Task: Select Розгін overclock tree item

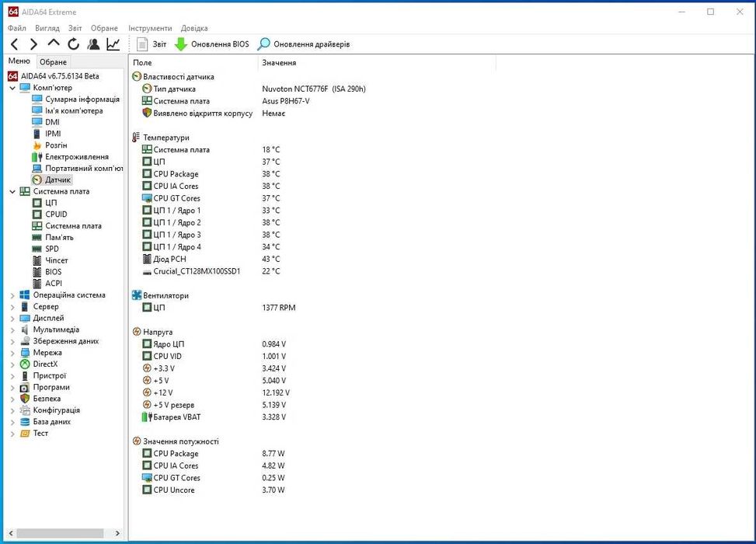Action: (x=56, y=145)
